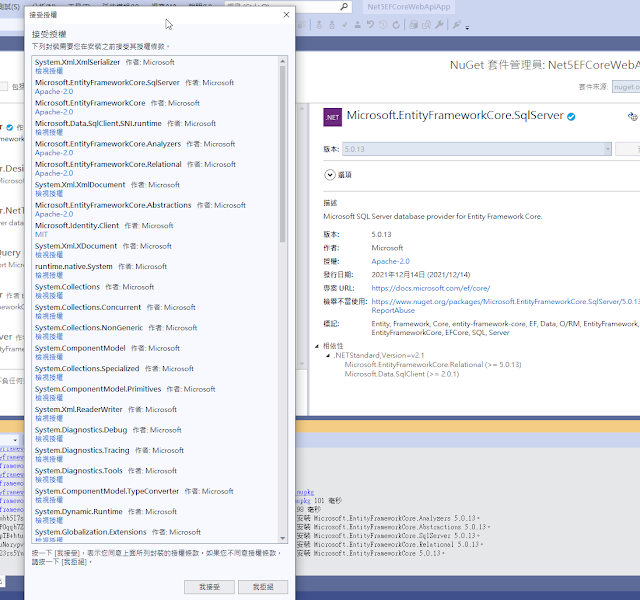This screenshot has width=640, height=600.
Task: View license for System.Diagnostics.Debug
Action: pos(49,438)
